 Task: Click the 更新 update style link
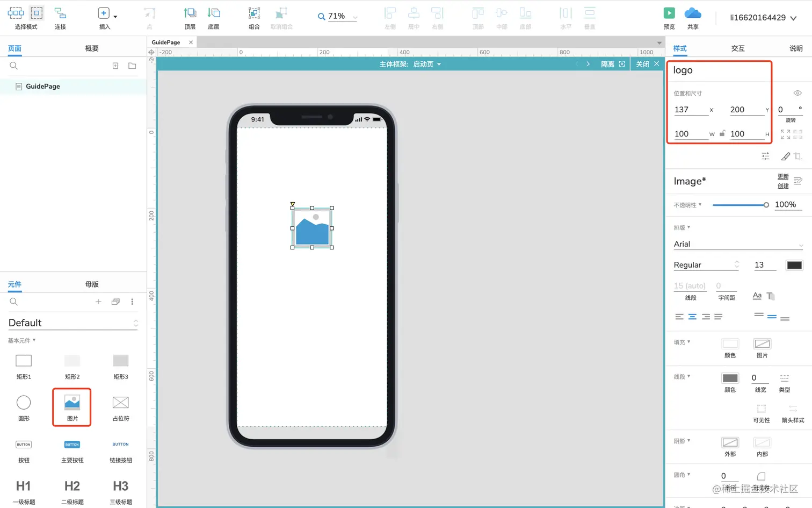tap(783, 176)
